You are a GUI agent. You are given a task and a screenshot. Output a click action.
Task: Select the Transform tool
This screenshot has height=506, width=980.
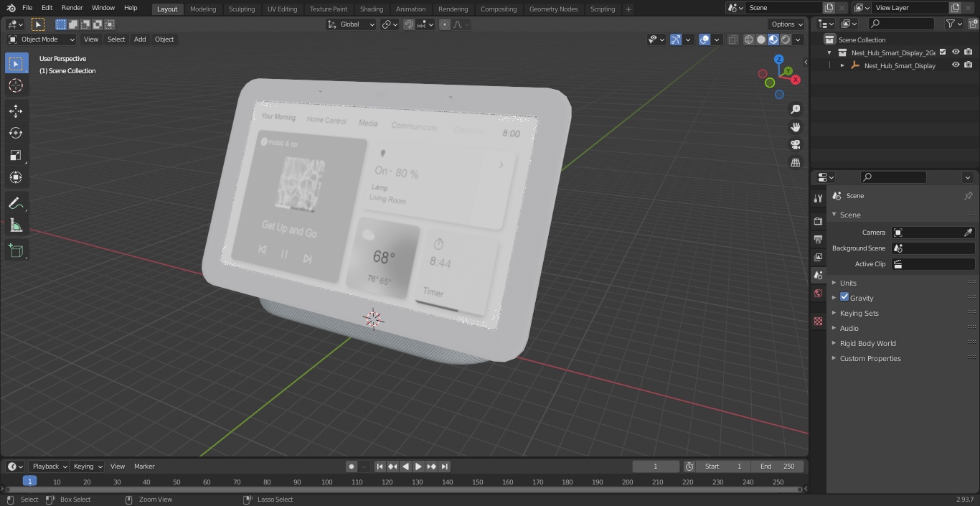pyautogui.click(x=16, y=177)
